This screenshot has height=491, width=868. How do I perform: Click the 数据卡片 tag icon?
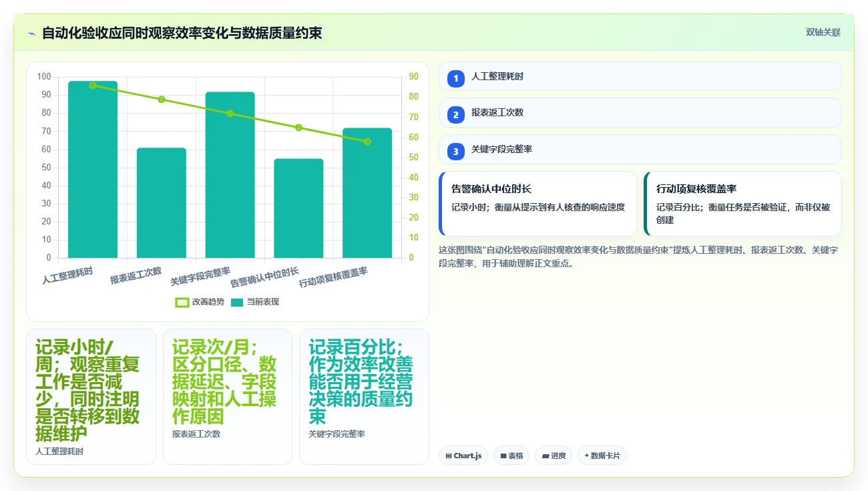point(586,456)
